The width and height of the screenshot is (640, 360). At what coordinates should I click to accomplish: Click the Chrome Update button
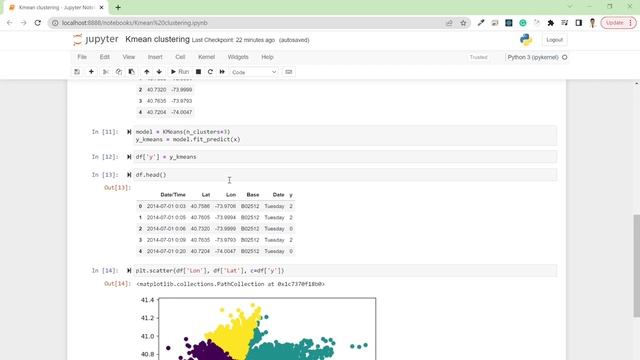click(x=618, y=23)
